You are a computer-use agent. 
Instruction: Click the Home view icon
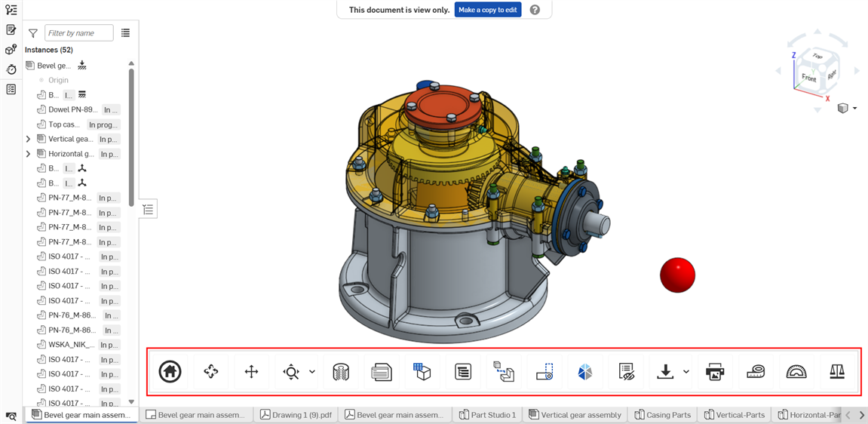point(170,371)
